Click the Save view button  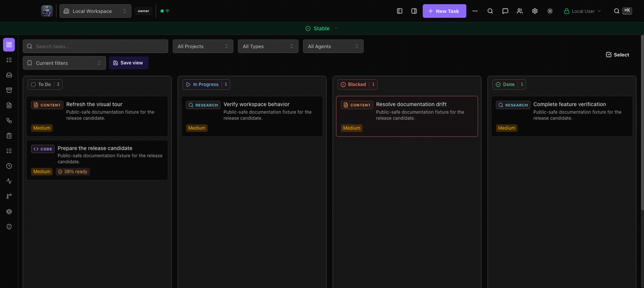[x=129, y=63]
